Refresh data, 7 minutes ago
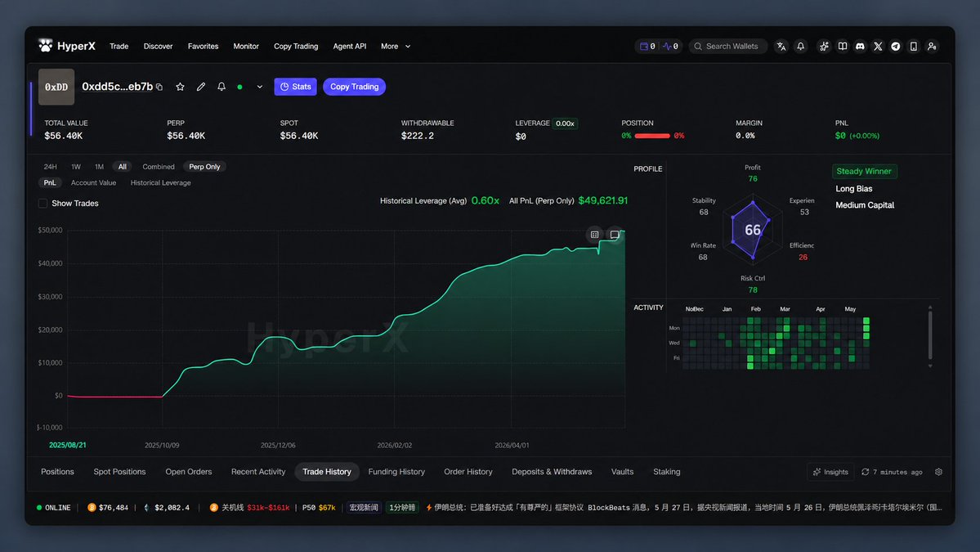This screenshot has height=552, width=980. point(892,472)
